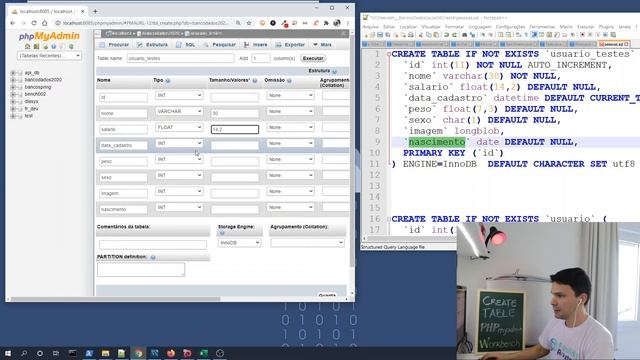Open Firefox from the taskbar
The image size is (640, 360).
pyautogui.click(x=171, y=353)
